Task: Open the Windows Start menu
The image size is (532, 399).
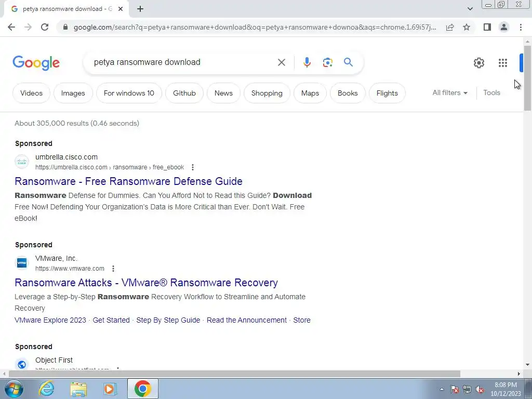Action: pyautogui.click(x=13, y=389)
